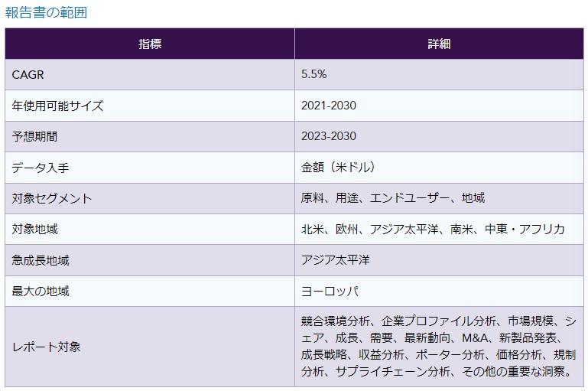Select the 2021-2030 value
The width and height of the screenshot is (588, 391).
329,106
